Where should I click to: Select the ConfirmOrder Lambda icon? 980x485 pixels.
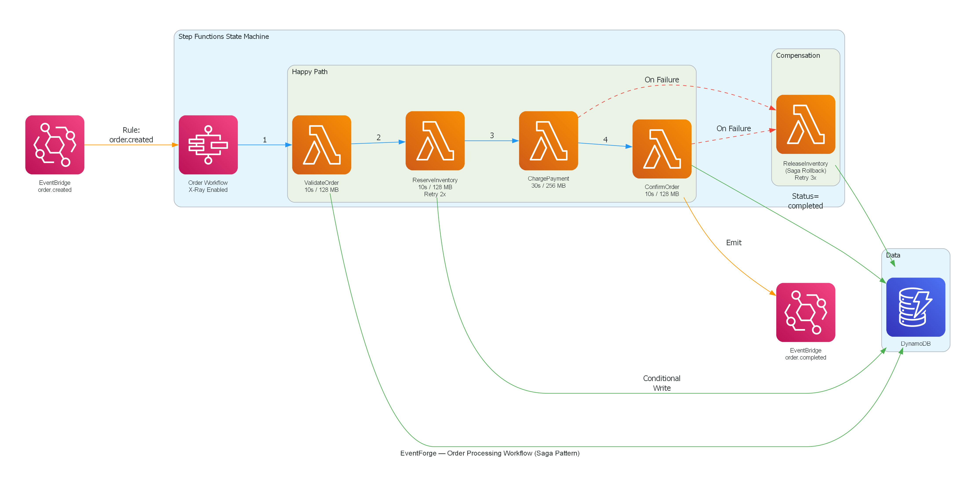click(662, 149)
